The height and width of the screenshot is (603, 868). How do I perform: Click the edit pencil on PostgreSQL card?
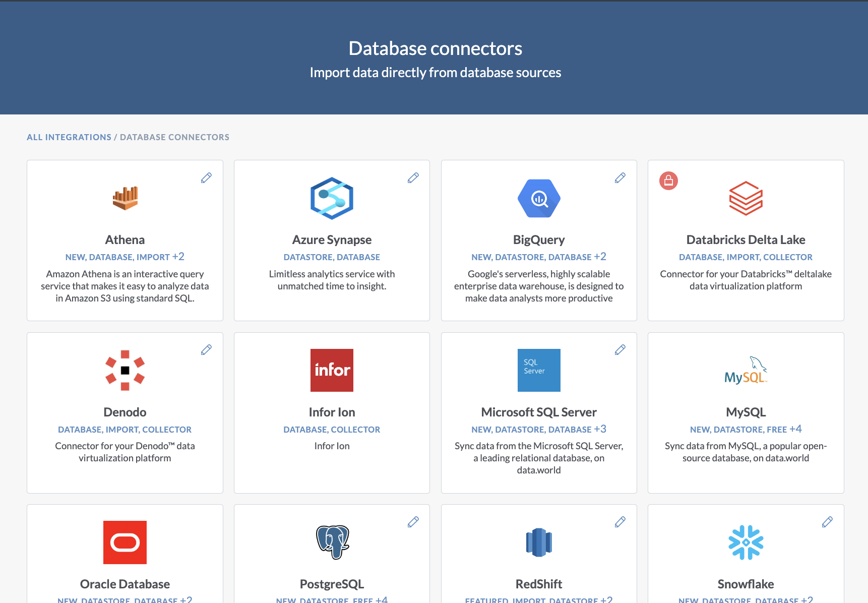pos(413,522)
